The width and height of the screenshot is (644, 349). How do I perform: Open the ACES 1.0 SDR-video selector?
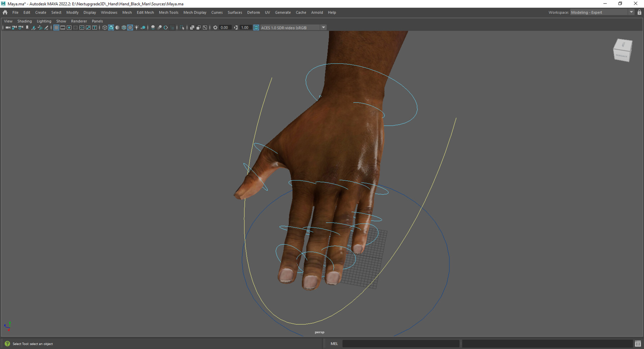point(290,27)
